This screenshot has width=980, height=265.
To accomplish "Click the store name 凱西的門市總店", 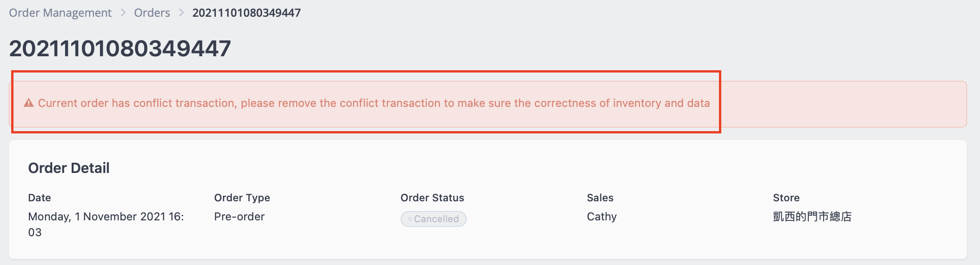I will click(812, 217).
